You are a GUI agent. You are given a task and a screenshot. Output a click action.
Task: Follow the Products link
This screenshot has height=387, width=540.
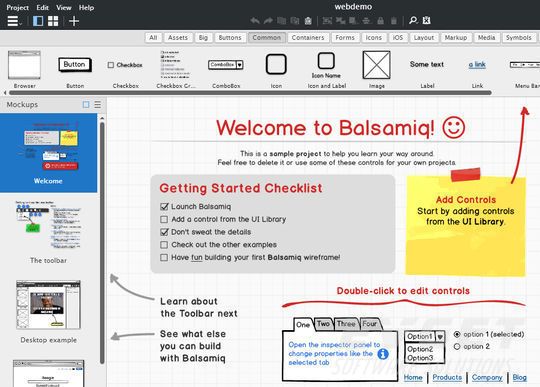447,377
